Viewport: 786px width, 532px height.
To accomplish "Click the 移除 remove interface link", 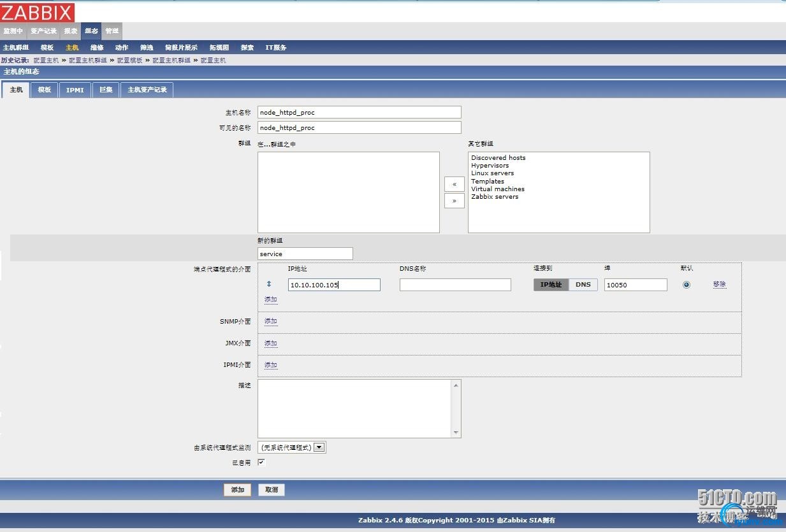I will pos(720,284).
